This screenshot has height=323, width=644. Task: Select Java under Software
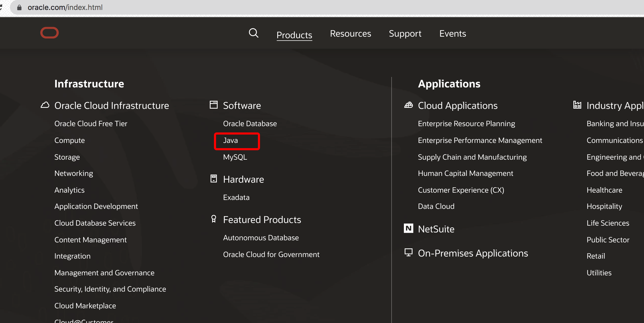click(230, 140)
